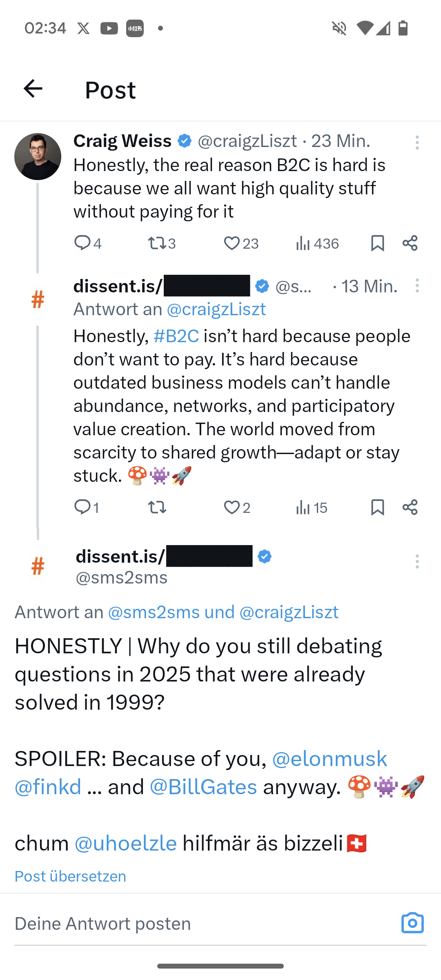Repost Craig Weiss's post
This screenshot has width=441, height=980.
pos(156,243)
